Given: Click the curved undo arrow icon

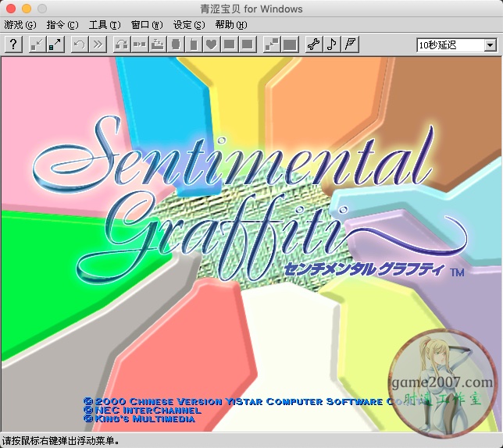Looking at the screenshot, I should [80, 44].
